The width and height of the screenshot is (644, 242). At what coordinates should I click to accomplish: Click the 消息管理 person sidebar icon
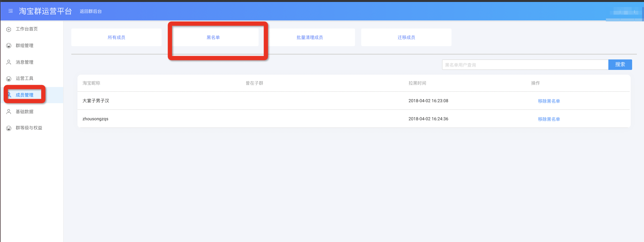pyautogui.click(x=9, y=62)
